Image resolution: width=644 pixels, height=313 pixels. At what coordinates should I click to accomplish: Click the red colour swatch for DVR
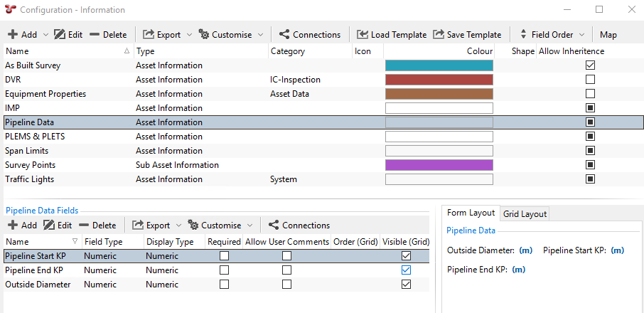(x=439, y=79)
